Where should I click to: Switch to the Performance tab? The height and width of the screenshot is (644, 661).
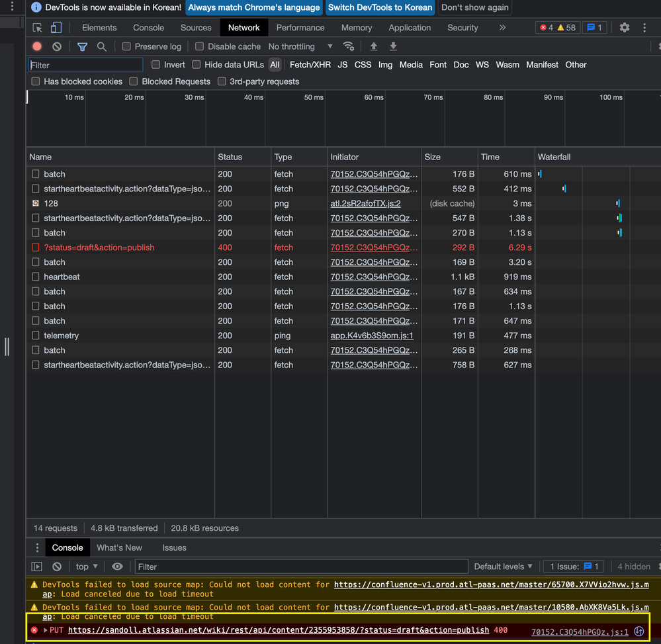300,28
